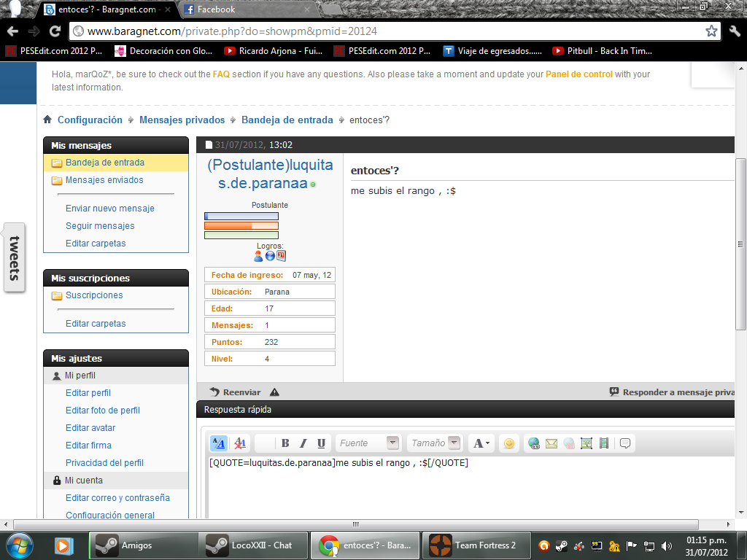Open Pitbull - Back In Time bookmark

(x=602, y=51)
